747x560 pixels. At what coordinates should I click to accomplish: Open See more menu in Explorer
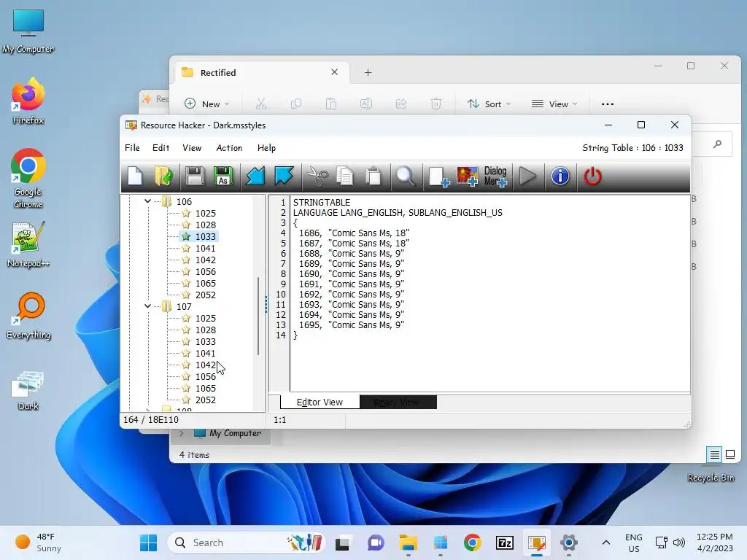(x=608, y=104)
